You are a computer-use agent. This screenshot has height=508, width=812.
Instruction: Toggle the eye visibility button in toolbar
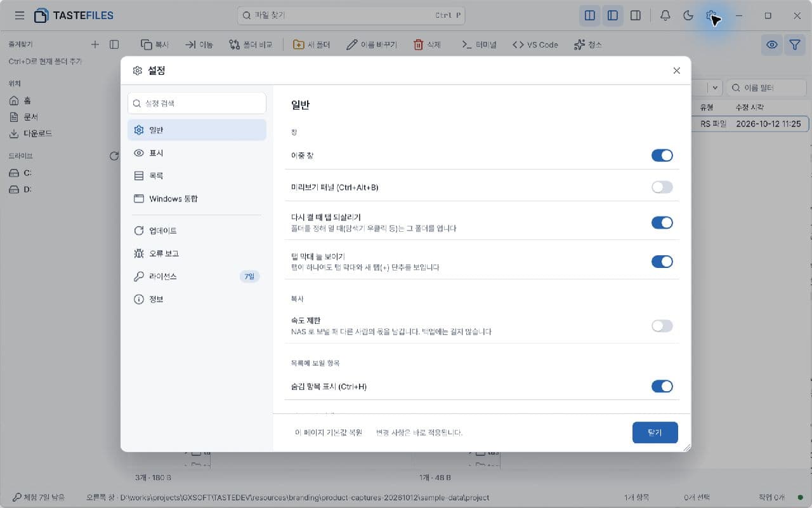click(772, 44)
